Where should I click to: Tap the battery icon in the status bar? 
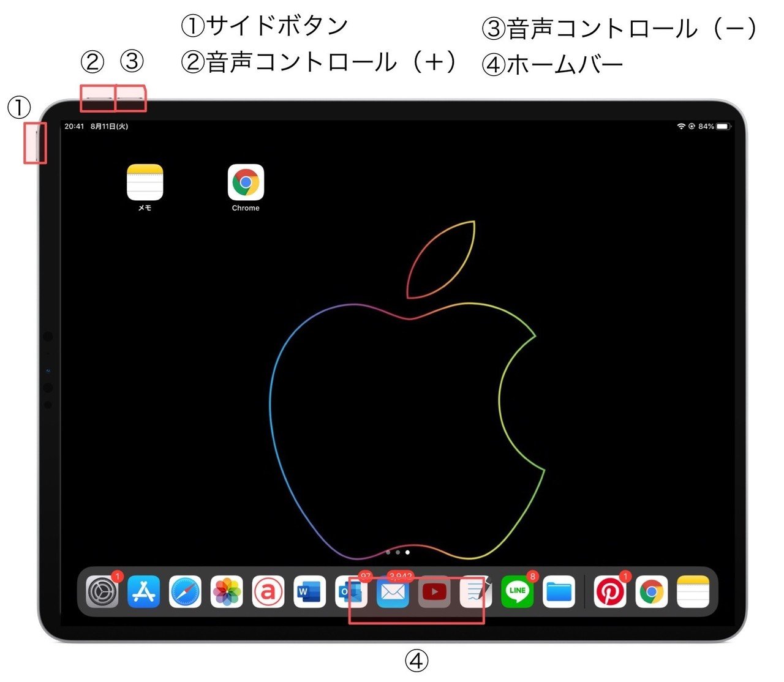[x=724, y=126]
